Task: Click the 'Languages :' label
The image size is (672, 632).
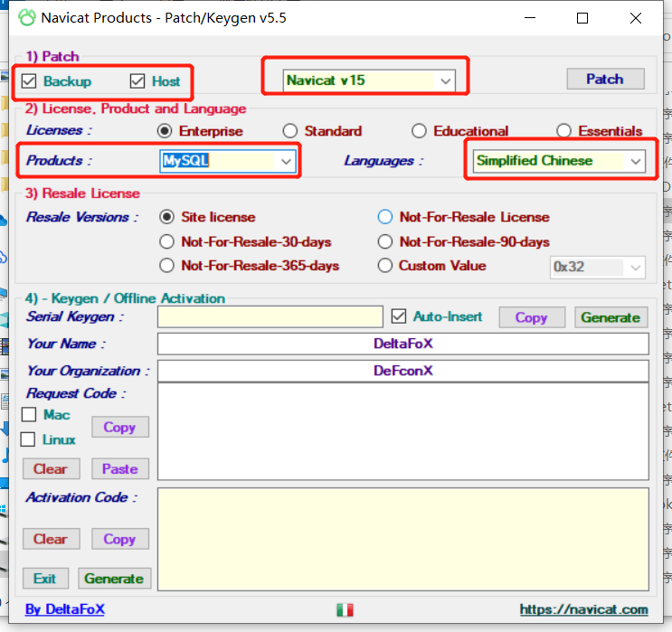Action: [383, 161]
